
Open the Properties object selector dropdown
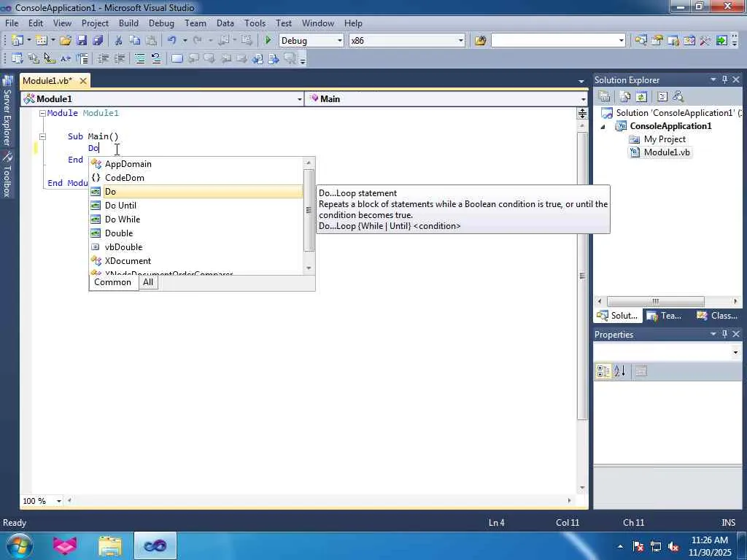pos(735,352)
